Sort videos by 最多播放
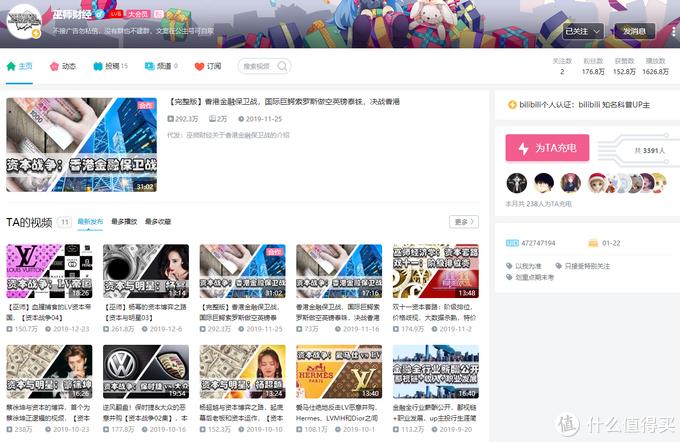680x442 pixels. pos(124,222)
